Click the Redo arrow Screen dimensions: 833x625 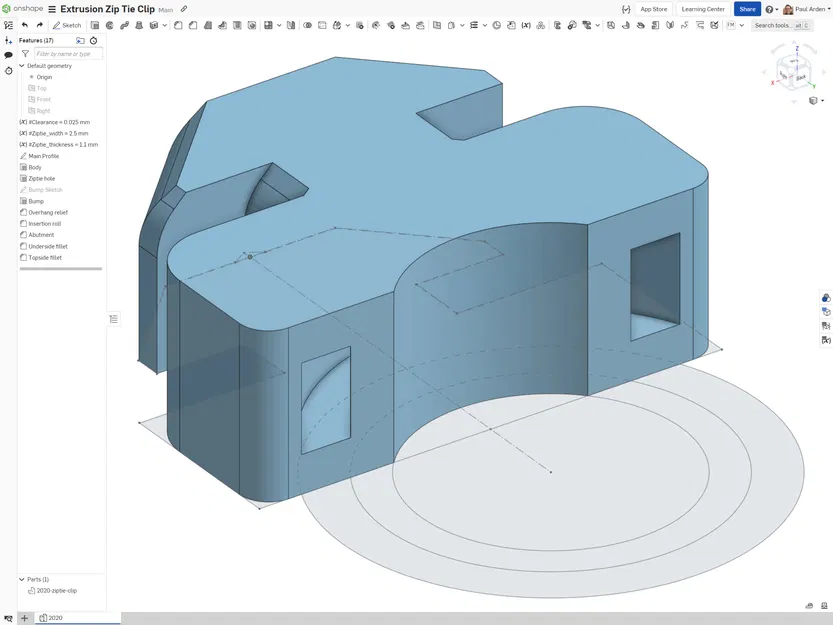(x=39, y=25)
